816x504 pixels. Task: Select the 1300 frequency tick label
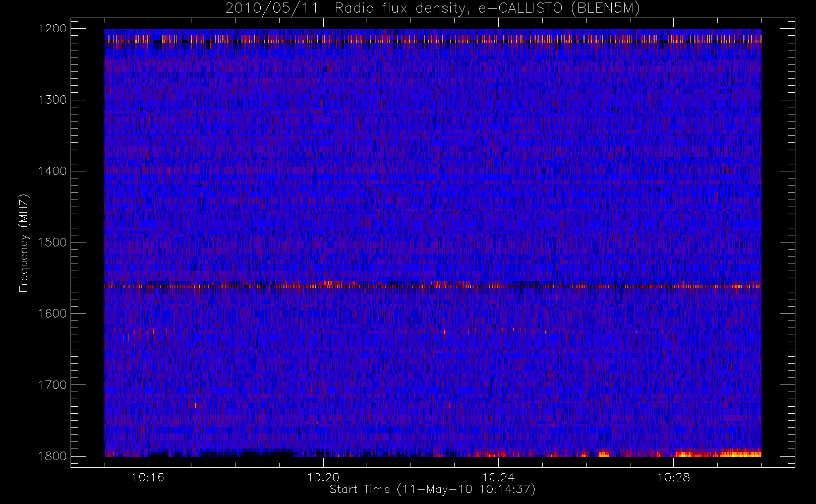coord(52,100)
